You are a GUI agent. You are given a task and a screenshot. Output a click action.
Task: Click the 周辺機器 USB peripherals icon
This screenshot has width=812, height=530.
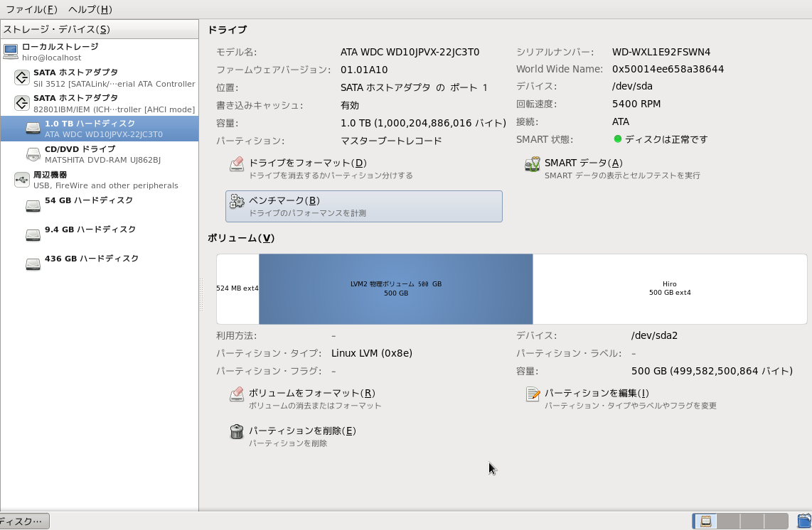click(x=22, y=180)
